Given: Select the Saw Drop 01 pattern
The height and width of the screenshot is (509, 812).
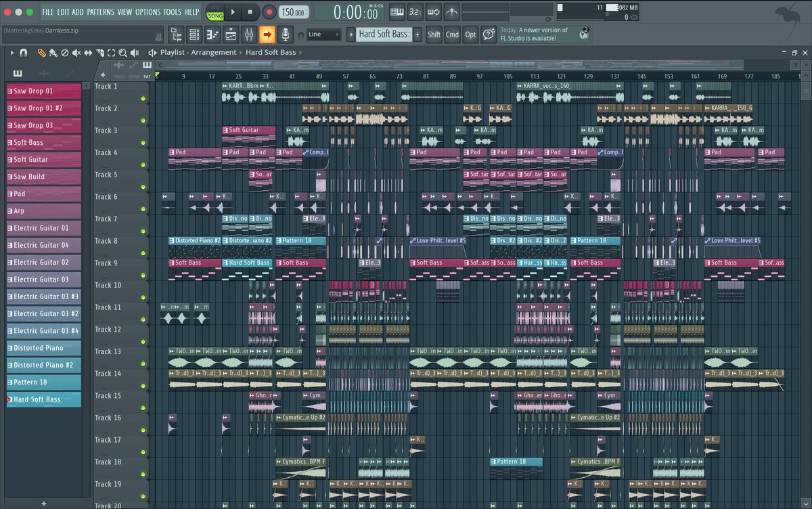Looking at the screenshot, I should (43, 91).
